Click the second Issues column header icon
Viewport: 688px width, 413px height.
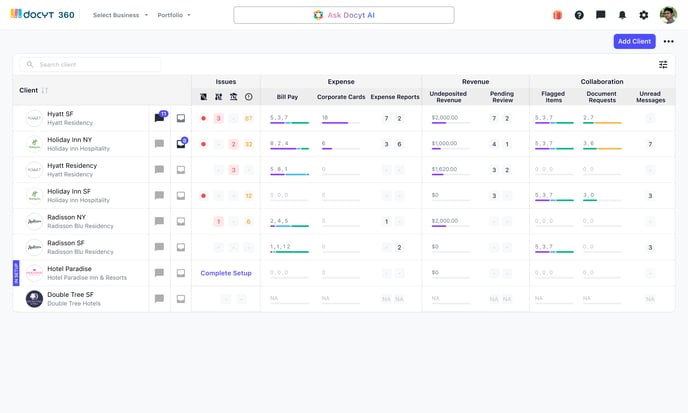(x=219, y=97)
